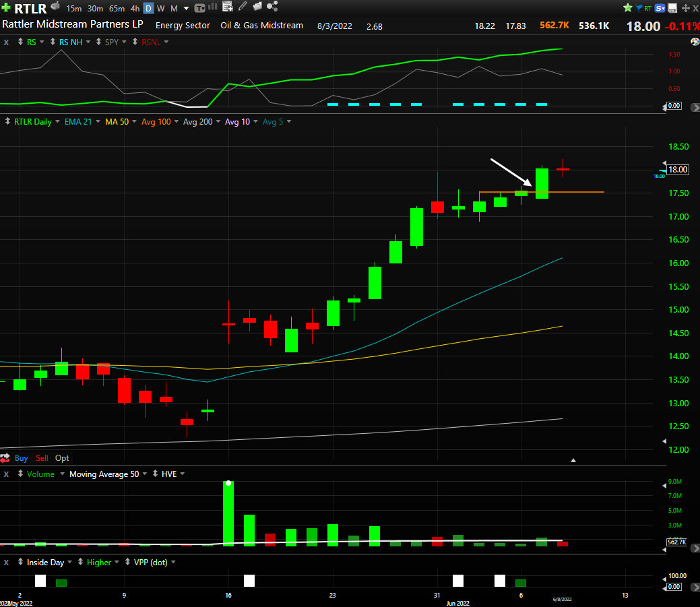Click the four-arrow move window icon
Screen dimensions: 700x607
pos(685,8)
